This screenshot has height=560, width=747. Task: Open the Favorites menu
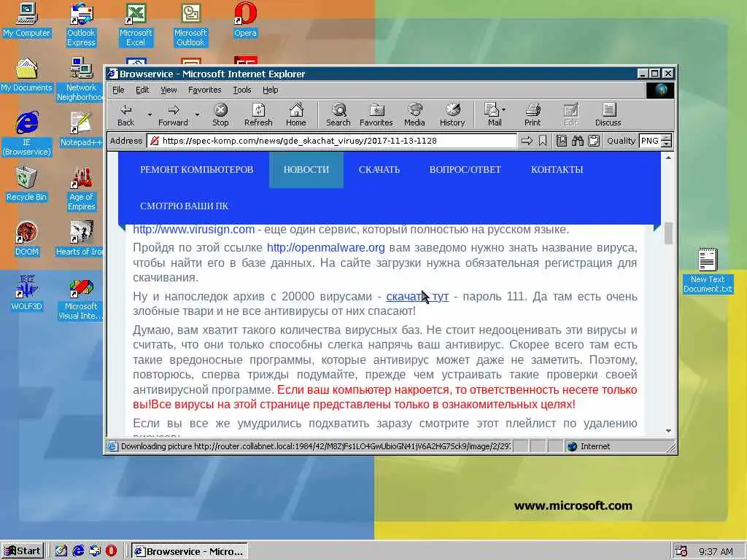click(204, 90)
